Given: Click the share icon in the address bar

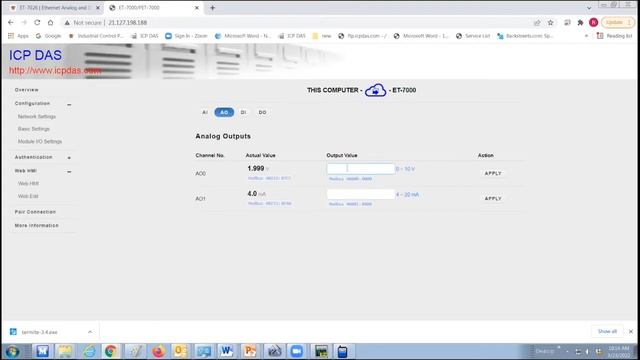Looking at the screenshot, I should pyautogui.click(x=537, y=22).
